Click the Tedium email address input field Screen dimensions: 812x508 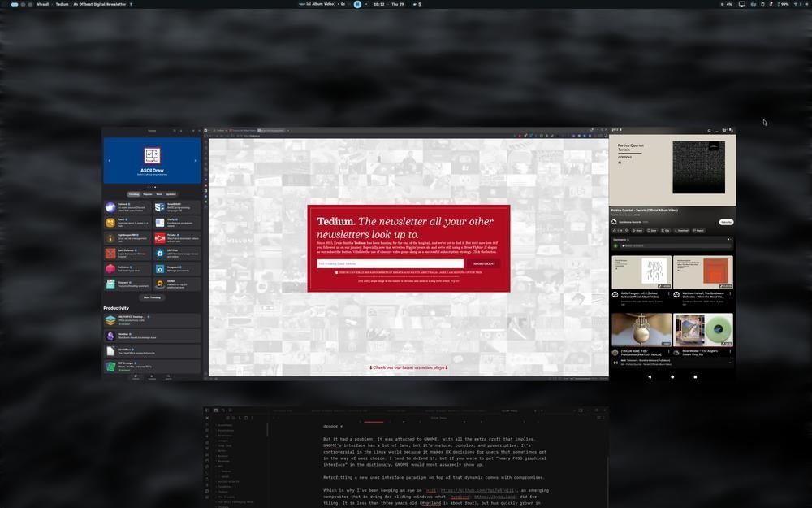point(390,263)
